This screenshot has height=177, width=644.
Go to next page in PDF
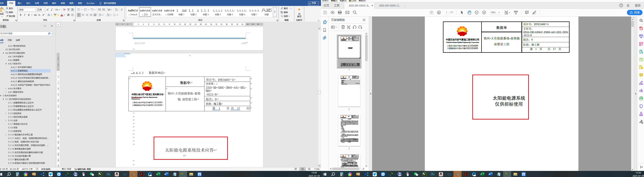[x=439, y=13]
